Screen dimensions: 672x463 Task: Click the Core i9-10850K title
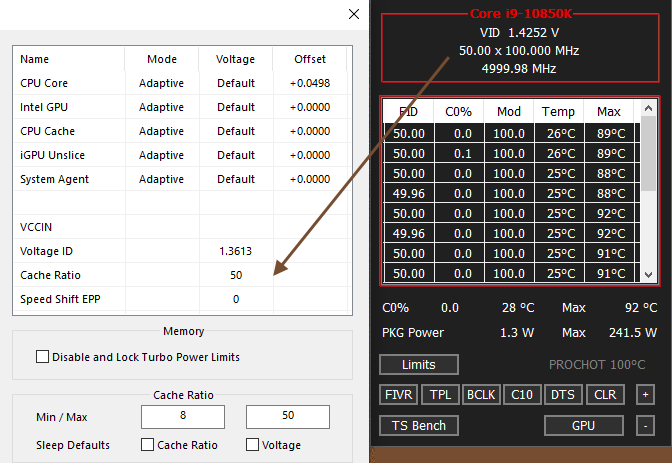coord(521,14)
